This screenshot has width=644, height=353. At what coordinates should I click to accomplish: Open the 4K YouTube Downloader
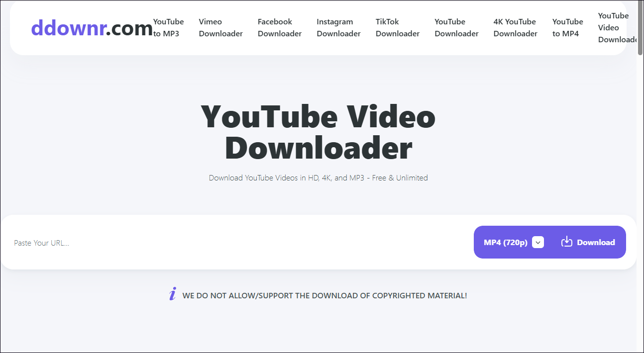click(x=515, y=27)
